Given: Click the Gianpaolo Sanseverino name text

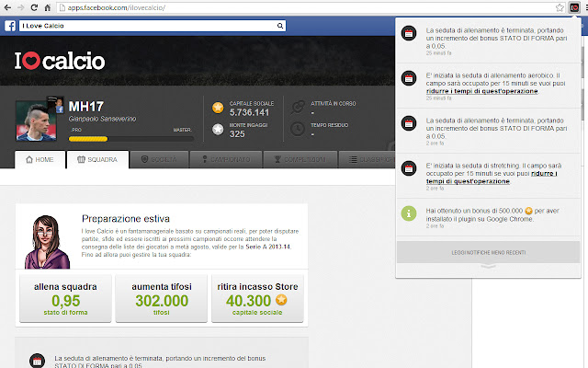Looking at the screenshot, I should point(102,119).
